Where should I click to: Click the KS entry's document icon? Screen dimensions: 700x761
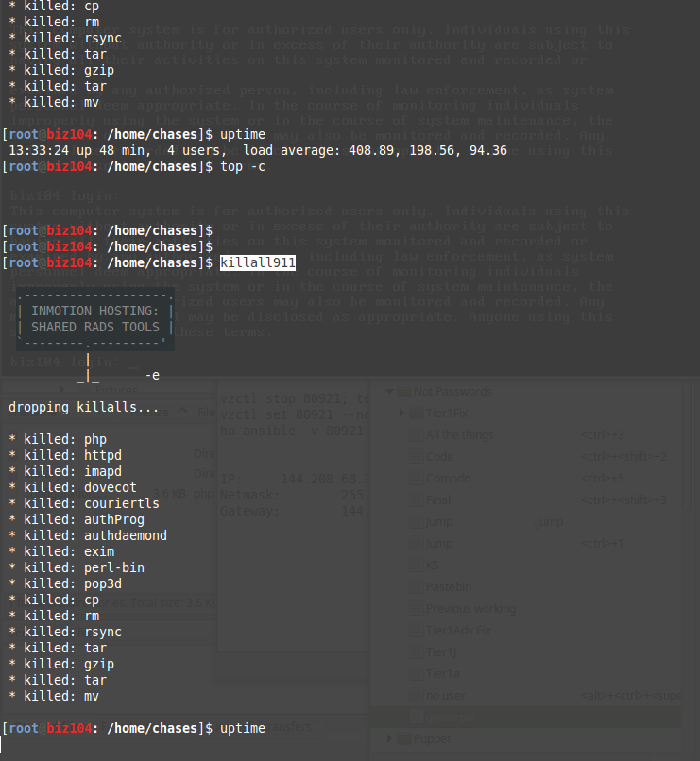417,566
